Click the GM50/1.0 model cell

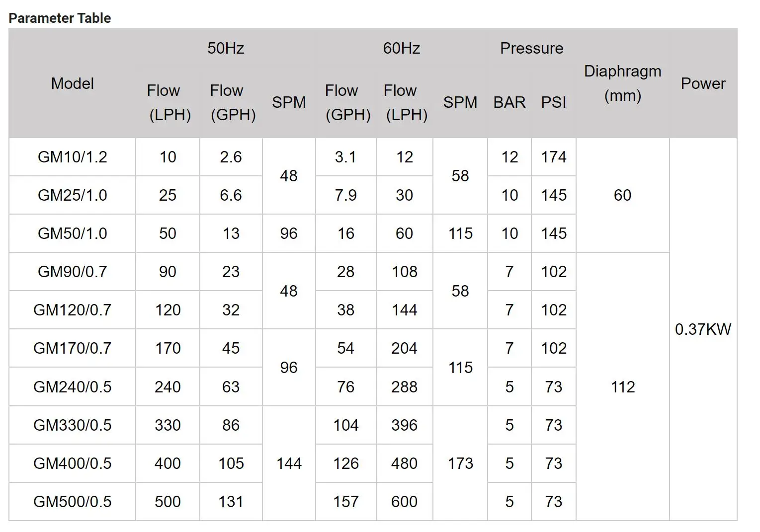tap(73, 233)
